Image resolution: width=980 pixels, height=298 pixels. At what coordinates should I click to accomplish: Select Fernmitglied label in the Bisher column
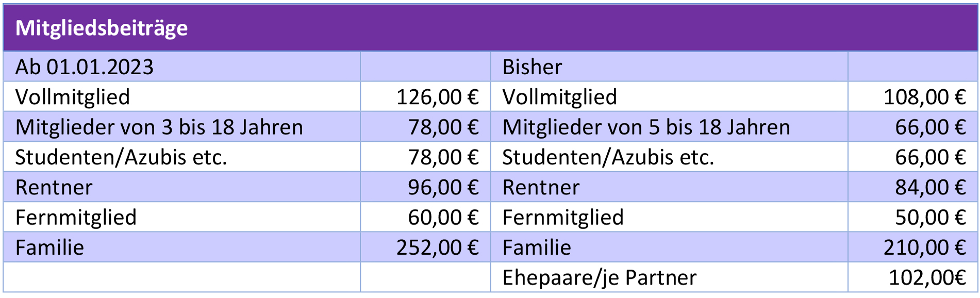click(563, 217)
